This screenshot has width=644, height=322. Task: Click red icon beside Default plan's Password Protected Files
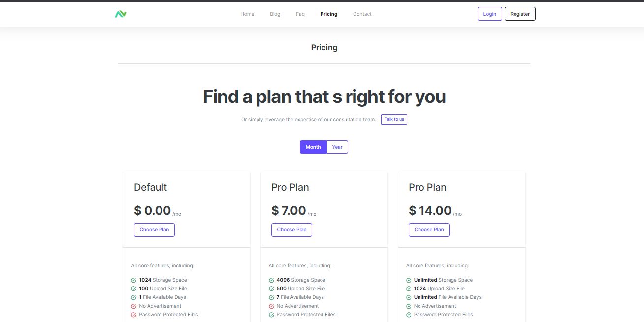tap(133, 315)
